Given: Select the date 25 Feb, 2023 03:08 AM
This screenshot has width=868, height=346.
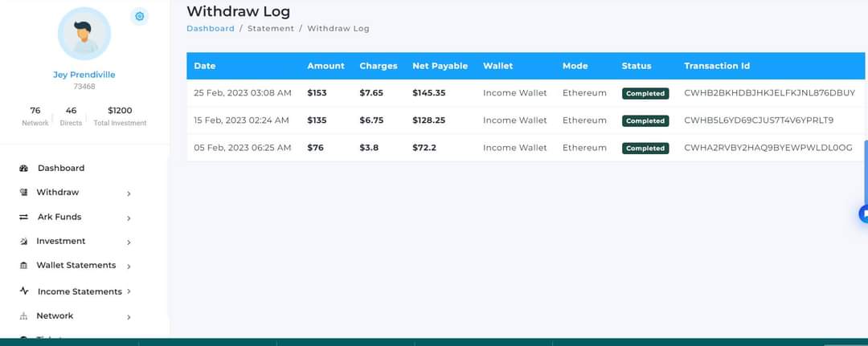Looking at the screenshot, I should point(243,93).
